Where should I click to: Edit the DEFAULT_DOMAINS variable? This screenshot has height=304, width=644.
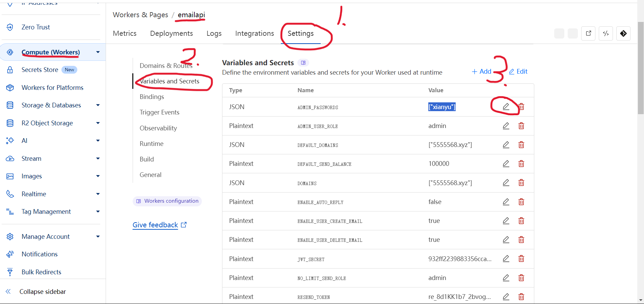pos(506,145)
